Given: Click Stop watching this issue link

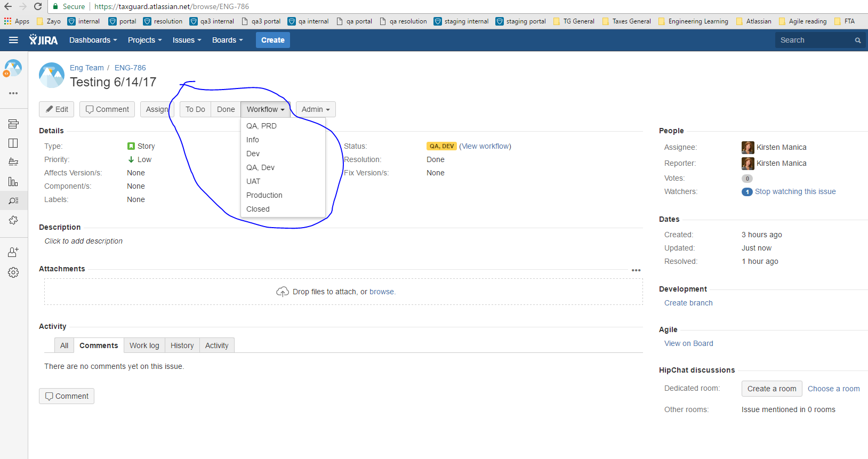Looking at the screenshot, I should (795, 191).
